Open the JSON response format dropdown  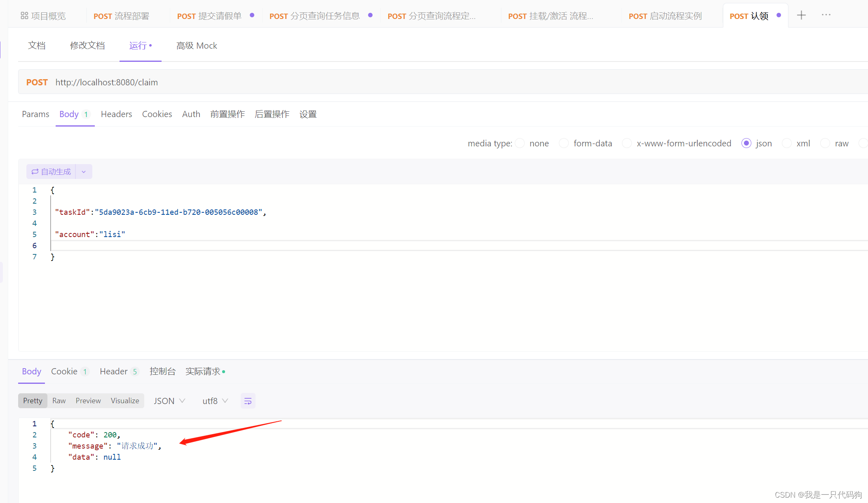(169, 400)
